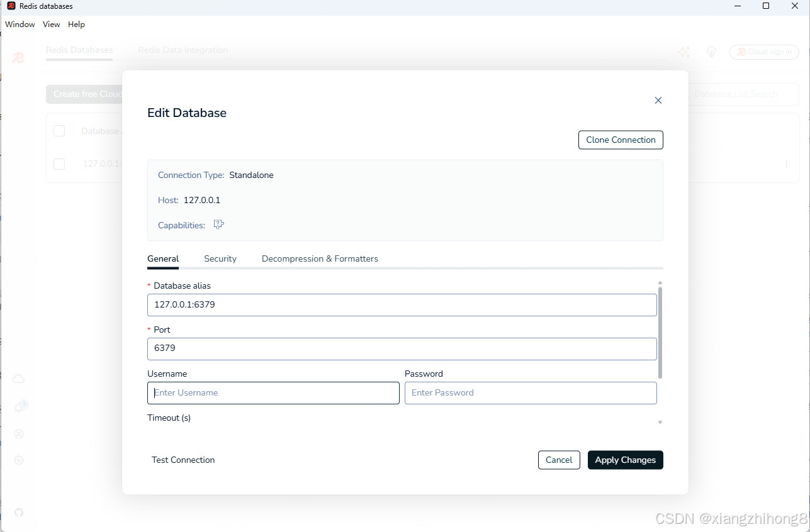Click Apply Changes button
The width and height of the screenshot is (810, 532).
click(x=626, y=460)
